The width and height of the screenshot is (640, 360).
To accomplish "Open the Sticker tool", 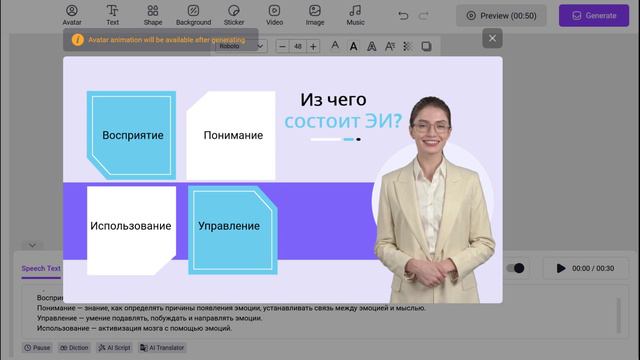I will [234, 15].
